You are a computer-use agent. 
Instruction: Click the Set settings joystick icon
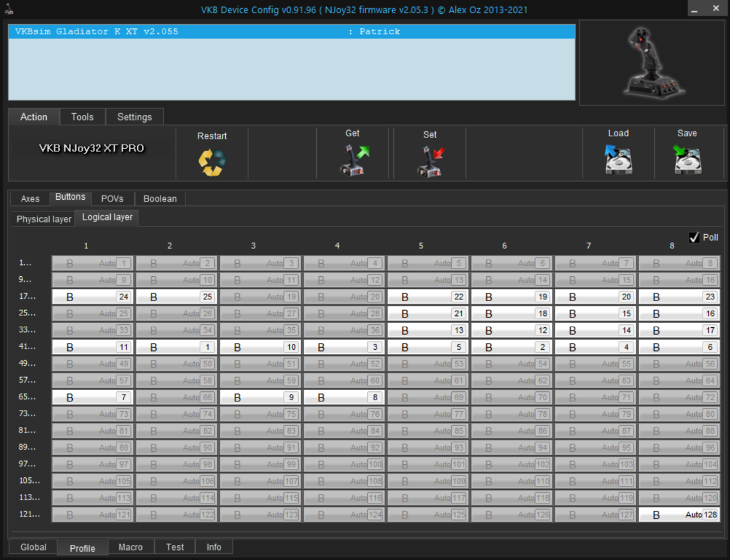point(430,161)
